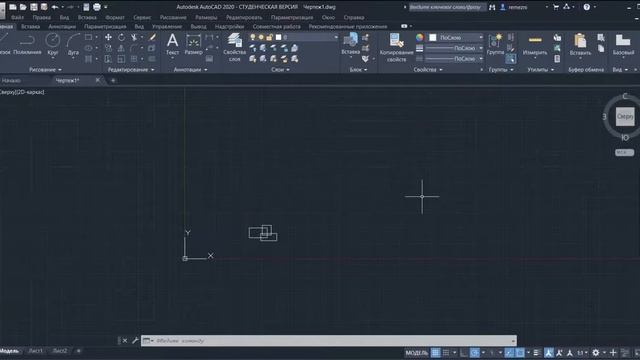The image size is (640, 360).
Task: Click the rectangle tool in Рисование panel
Action: pos(89,37)
